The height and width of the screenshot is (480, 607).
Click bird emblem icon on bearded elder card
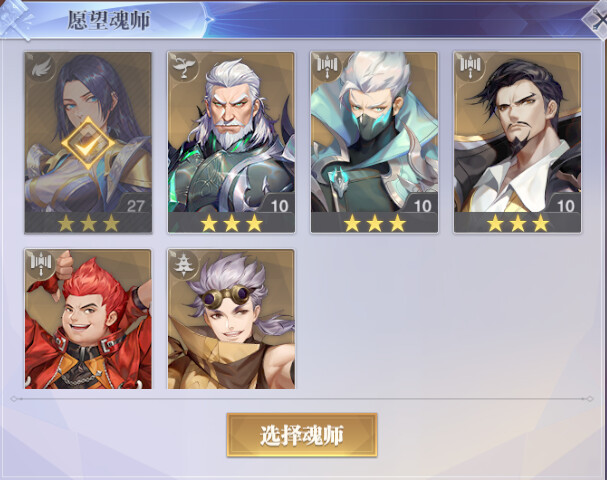click(x=184, y=67)
